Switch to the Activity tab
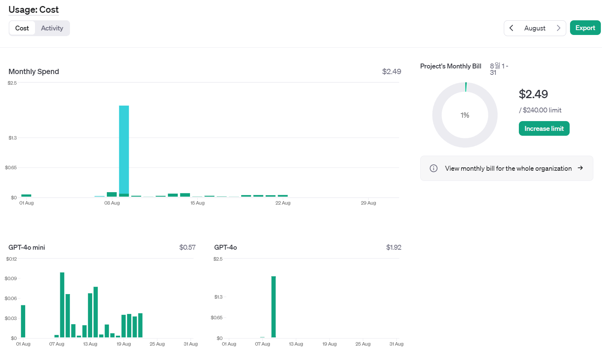Viewport: 602px width, 364px height. [x=52, y=28]
